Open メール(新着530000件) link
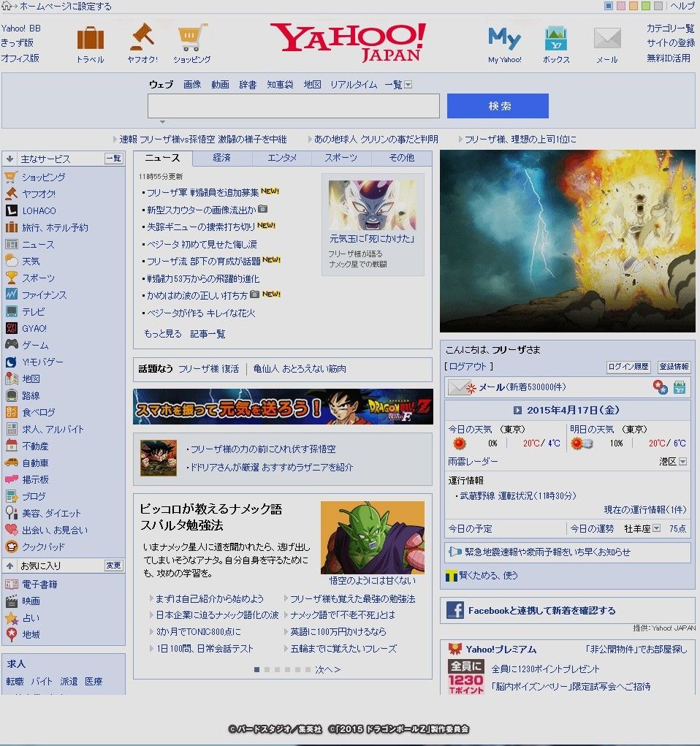Viewport: 700px width, 746px height. click(522, 387)
